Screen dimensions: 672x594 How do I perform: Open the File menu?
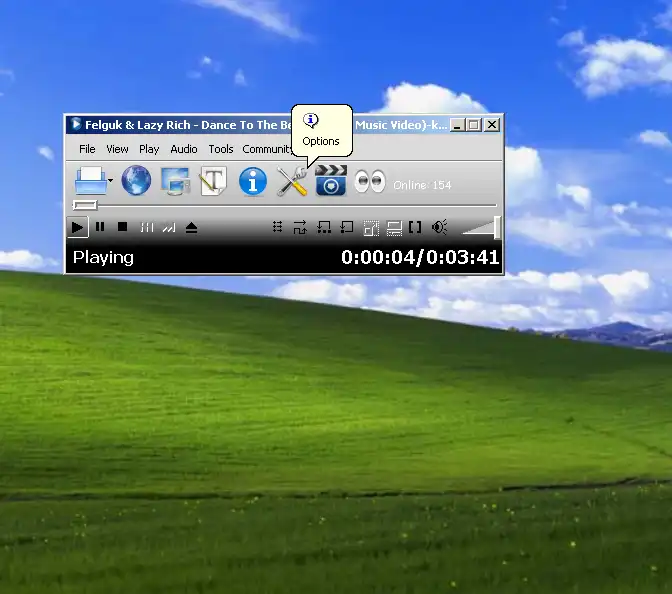[x=87, y=149]
